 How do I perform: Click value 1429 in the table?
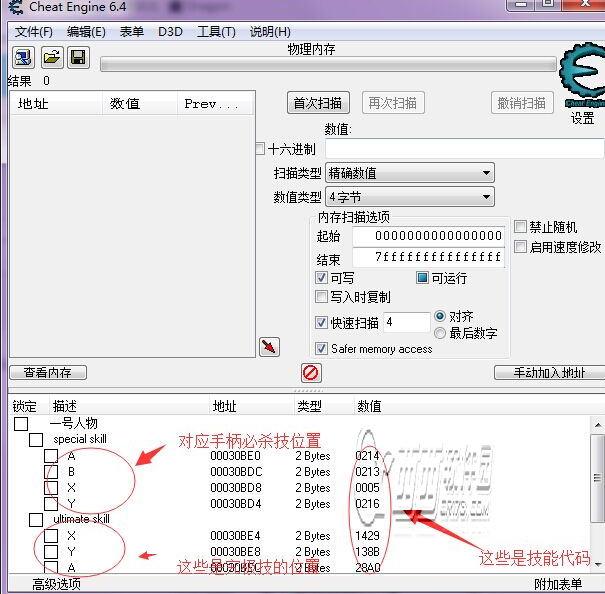tap(367, 536)
